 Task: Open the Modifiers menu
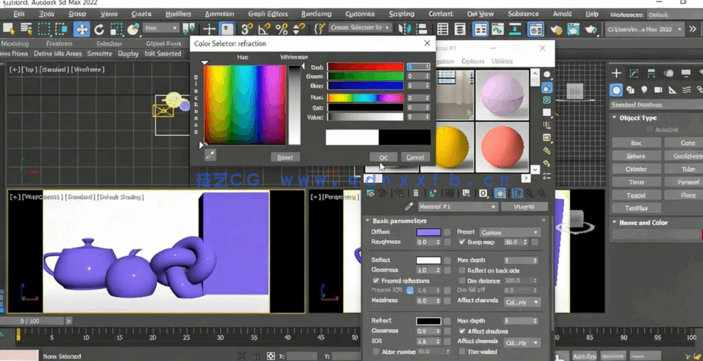coord(178,14)
